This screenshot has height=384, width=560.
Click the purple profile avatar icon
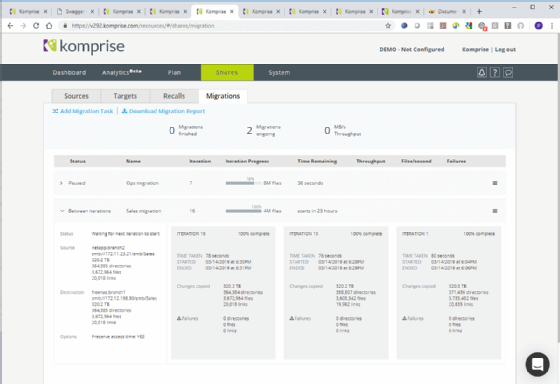click(x=538, y=26)
